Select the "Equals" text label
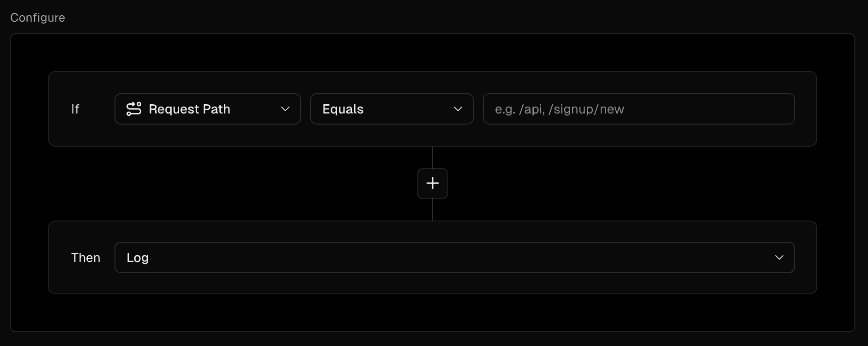 [343, 109]
